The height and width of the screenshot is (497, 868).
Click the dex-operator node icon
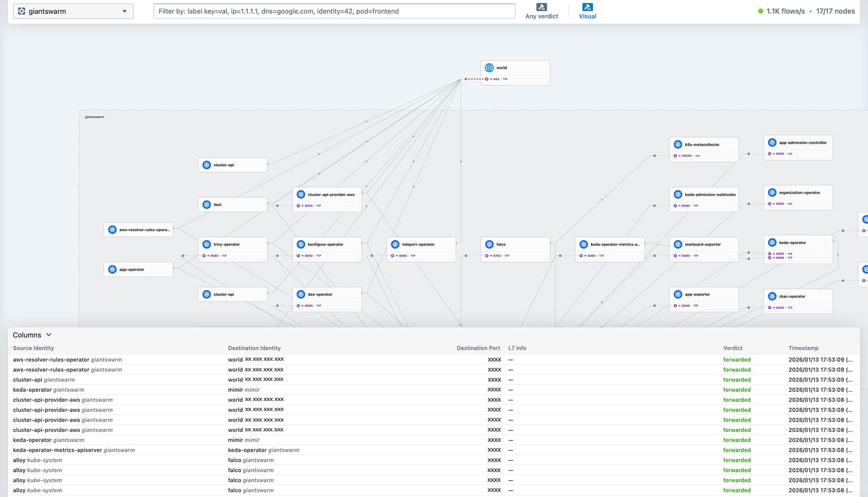tap(300, 294)
